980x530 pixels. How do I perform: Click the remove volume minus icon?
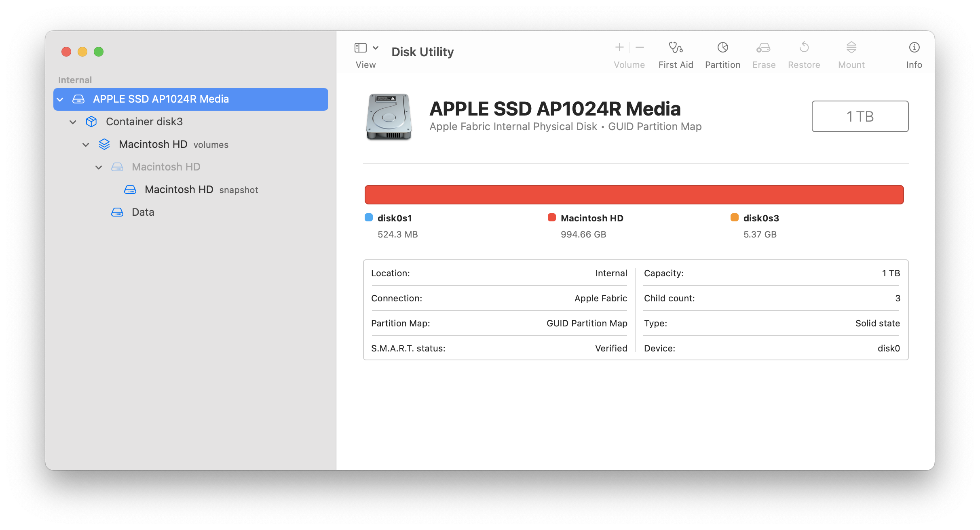[640, 48]
